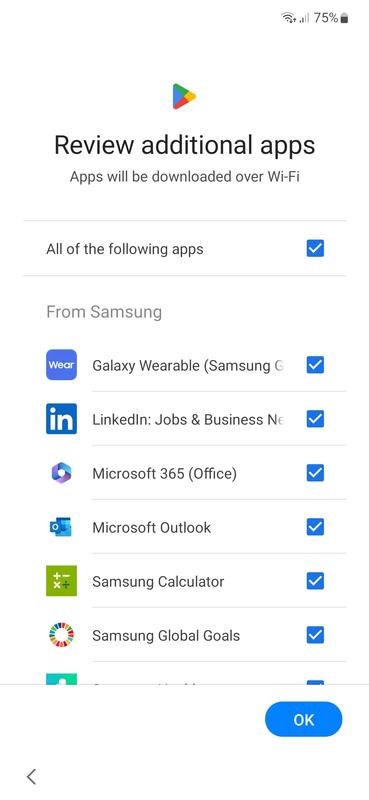
Task: Go back using the back arrow
Action: pos(32,777)
